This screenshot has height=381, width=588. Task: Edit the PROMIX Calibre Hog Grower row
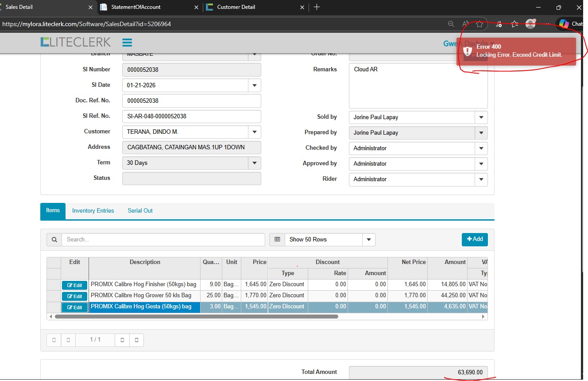click(x=75, y=296)
